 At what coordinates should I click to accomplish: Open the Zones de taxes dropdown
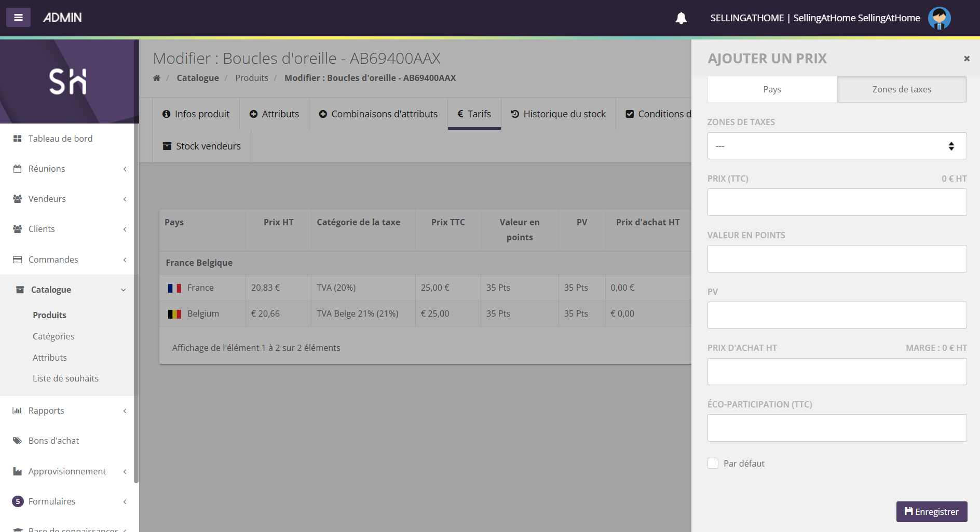837,146
